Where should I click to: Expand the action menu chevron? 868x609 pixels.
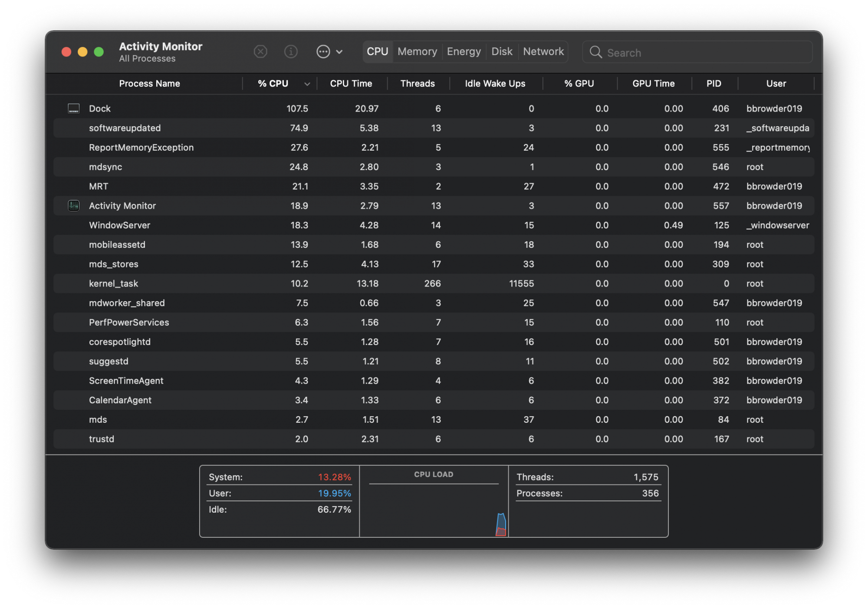339,52
